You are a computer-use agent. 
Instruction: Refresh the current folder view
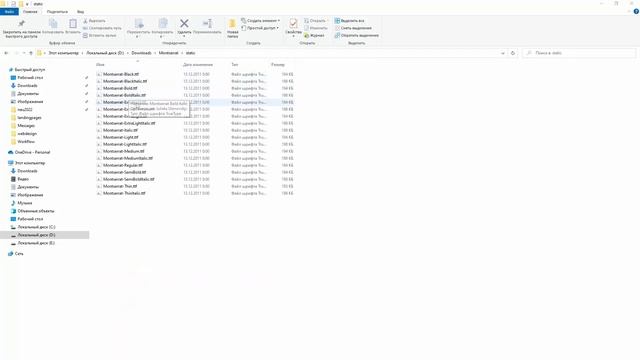(513, 53)
